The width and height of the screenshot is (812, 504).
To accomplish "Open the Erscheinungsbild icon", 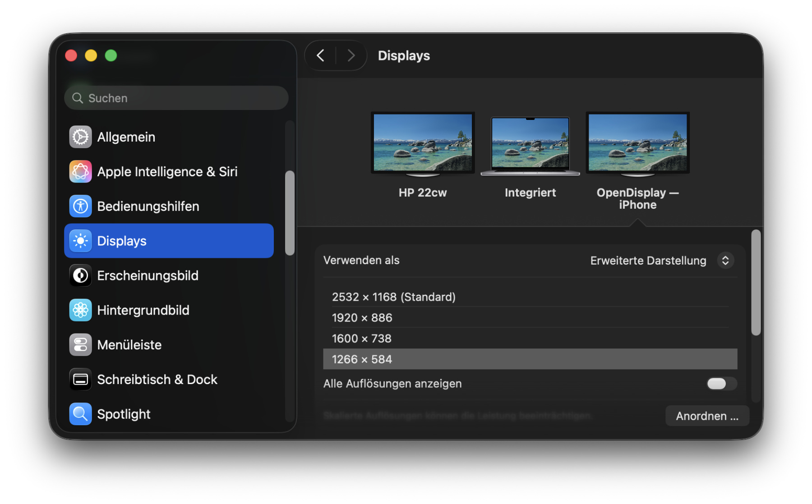I will tap(80, 275).
